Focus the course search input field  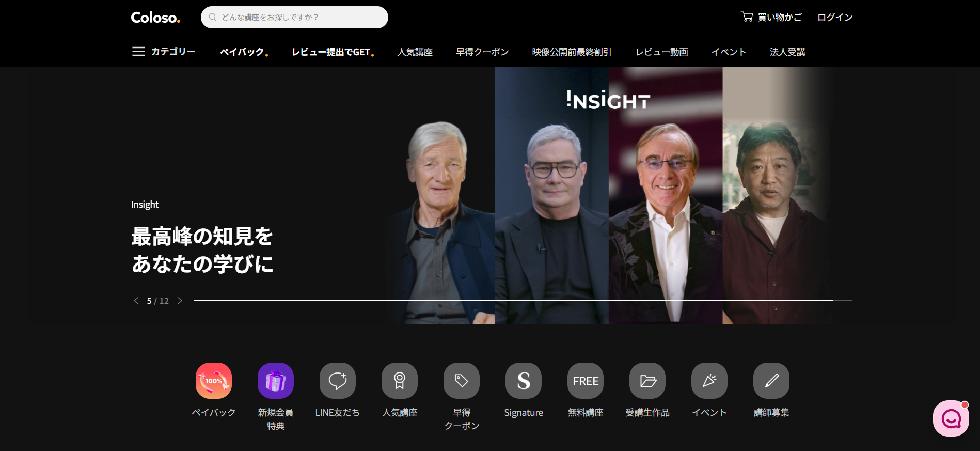coord(299,18)
